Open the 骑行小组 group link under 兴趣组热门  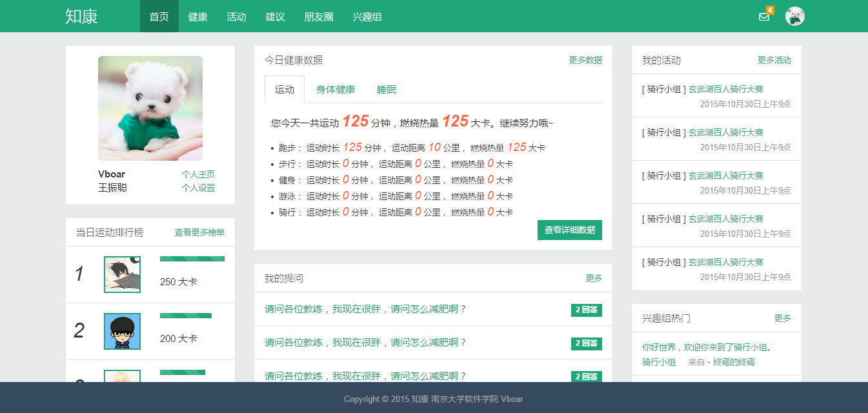(x=659, y=362)
